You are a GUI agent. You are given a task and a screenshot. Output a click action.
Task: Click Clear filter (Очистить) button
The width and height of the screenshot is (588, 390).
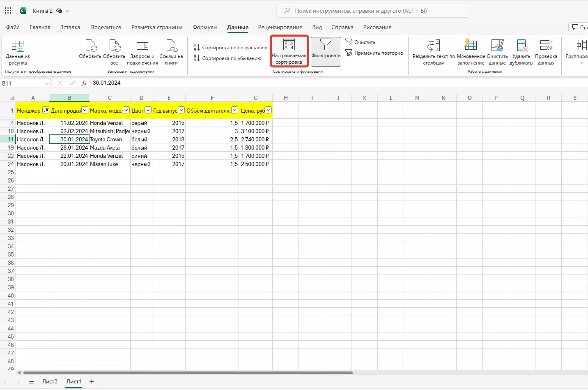(x=361, y=42)
